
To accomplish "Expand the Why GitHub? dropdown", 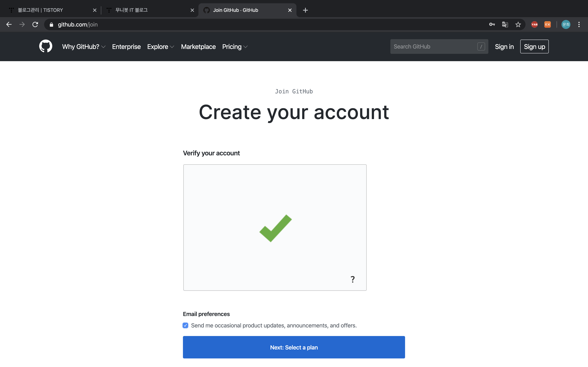I will (84, 47).
